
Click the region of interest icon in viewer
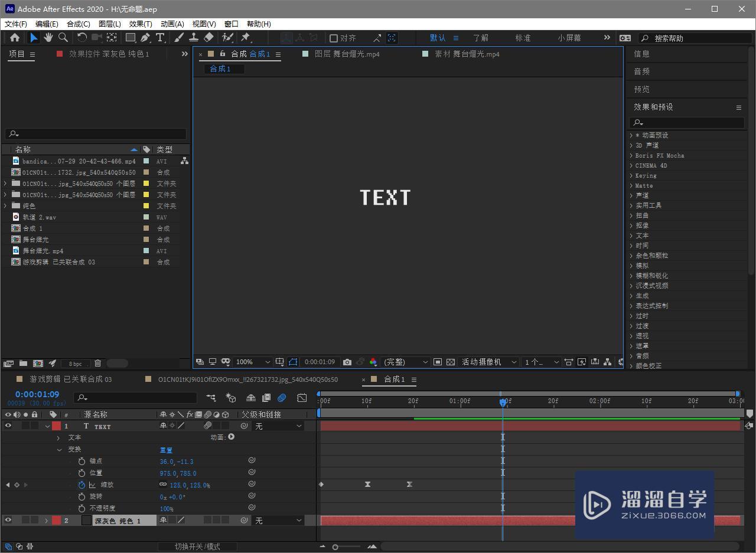[438, 362]
